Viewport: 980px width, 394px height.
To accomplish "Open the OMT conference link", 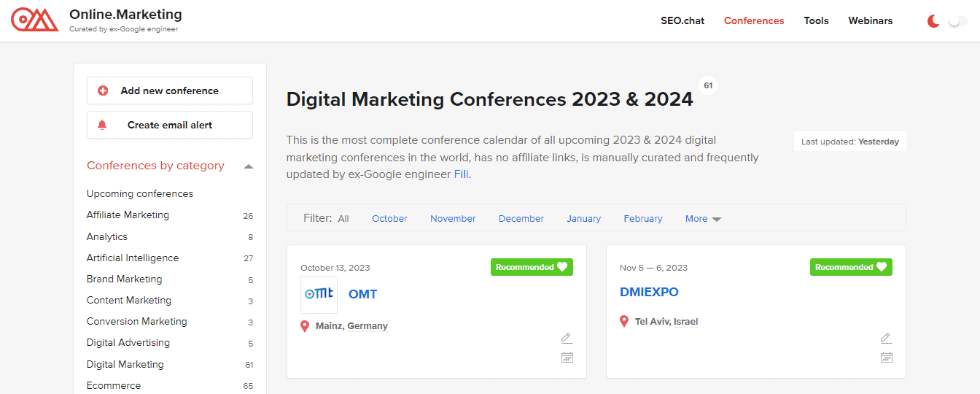I will [362, 294].
